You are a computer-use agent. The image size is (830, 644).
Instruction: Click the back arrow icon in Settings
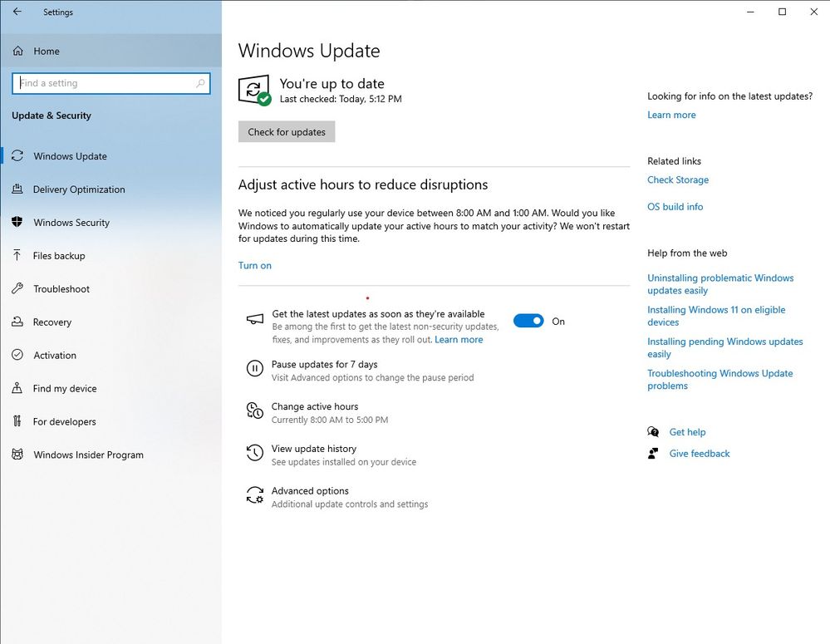pos(17,12)
